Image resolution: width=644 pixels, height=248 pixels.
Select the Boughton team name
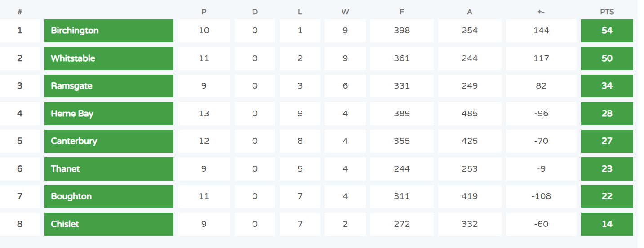(71, 196)
